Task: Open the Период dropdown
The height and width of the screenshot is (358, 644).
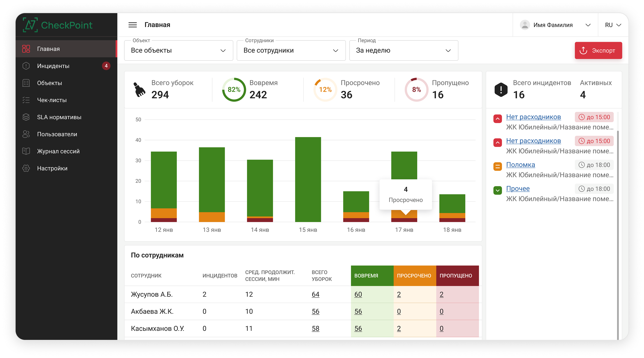Action: pyautogui.click(x=404, y=50)
